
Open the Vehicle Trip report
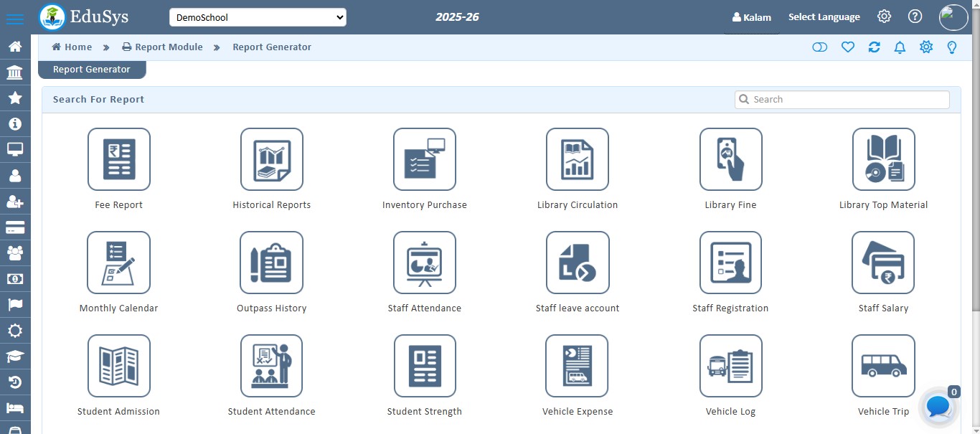[x=883, y=366]
